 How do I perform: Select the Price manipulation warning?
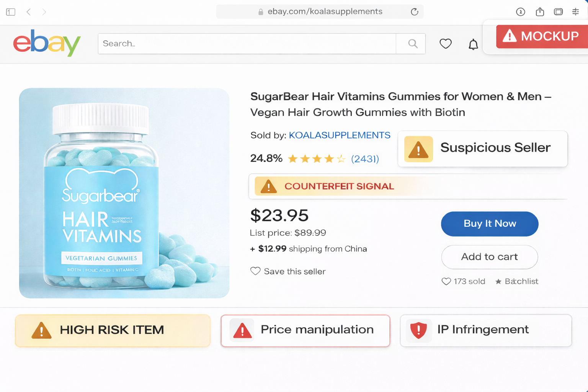305,330
